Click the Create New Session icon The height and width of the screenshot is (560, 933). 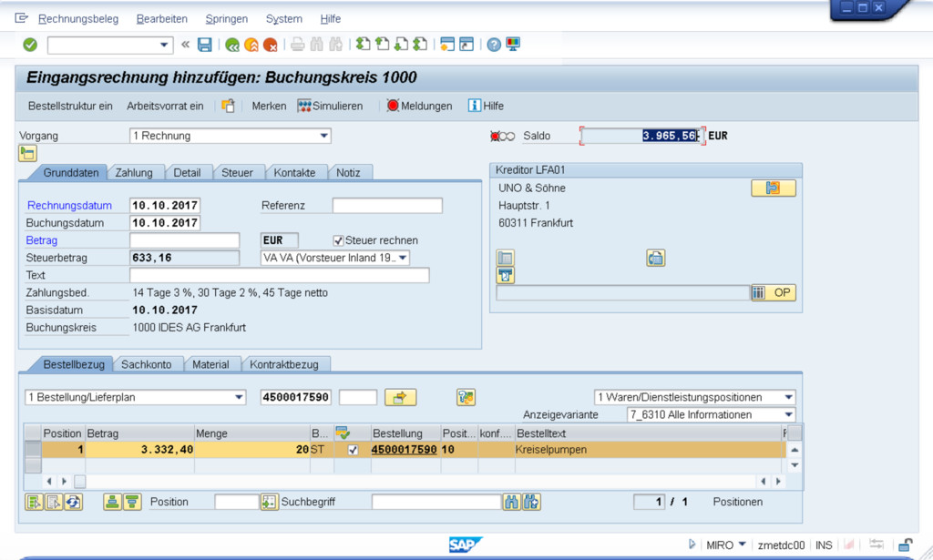[x=447, y=44]
